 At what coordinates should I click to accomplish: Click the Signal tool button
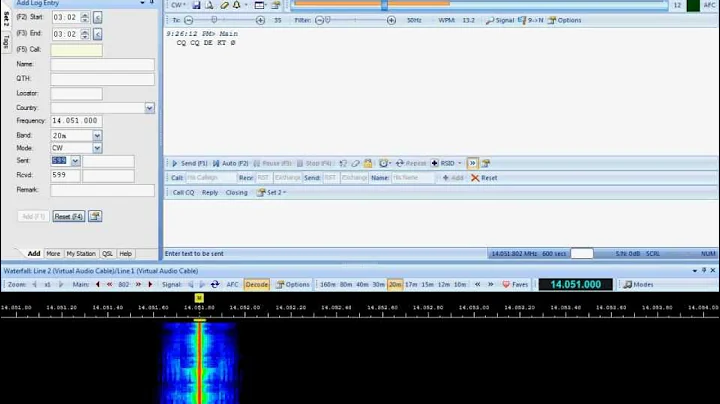tap(500, 20)
